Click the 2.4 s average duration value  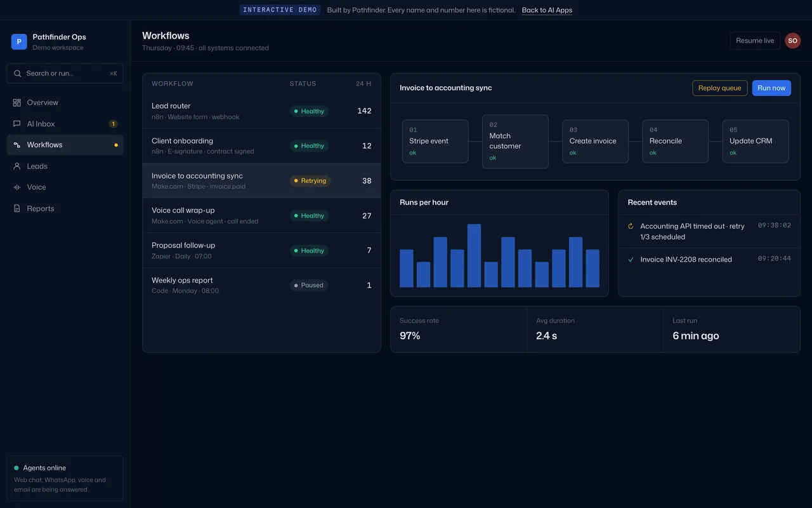click(x=546, y=336)
